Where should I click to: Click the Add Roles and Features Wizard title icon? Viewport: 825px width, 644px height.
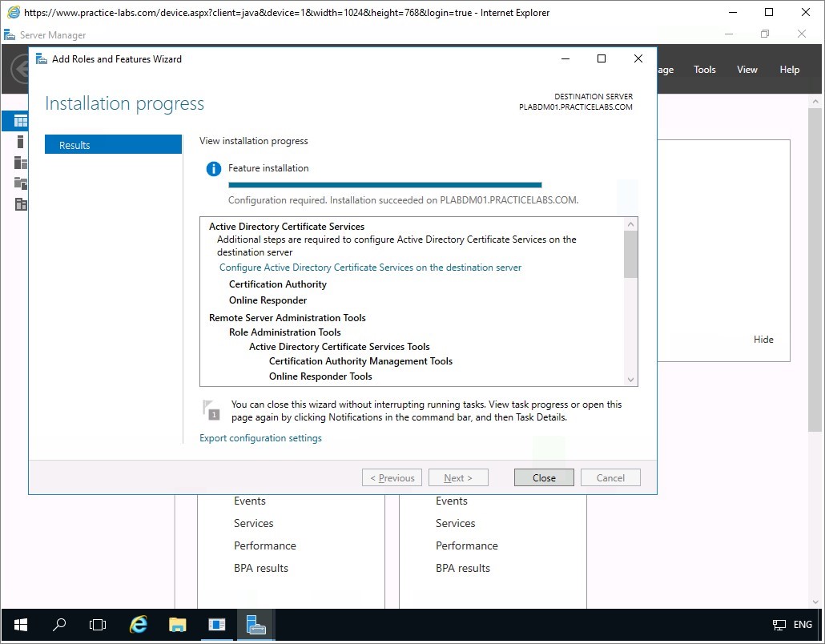pos(42,59)
